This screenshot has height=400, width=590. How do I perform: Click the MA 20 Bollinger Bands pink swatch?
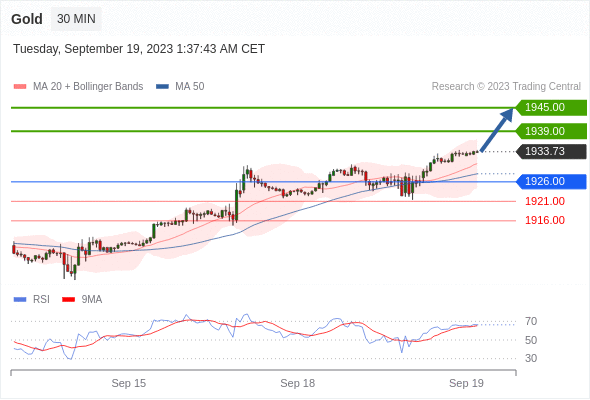(20, 87)
